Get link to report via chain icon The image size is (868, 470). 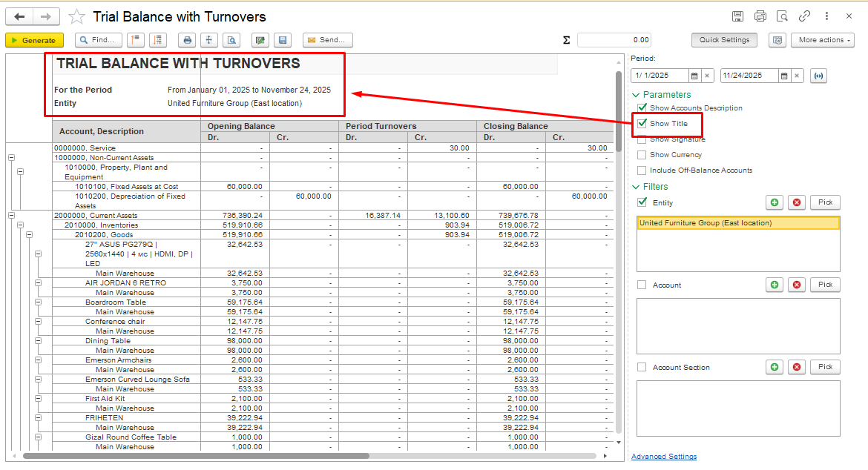(804, 16)
